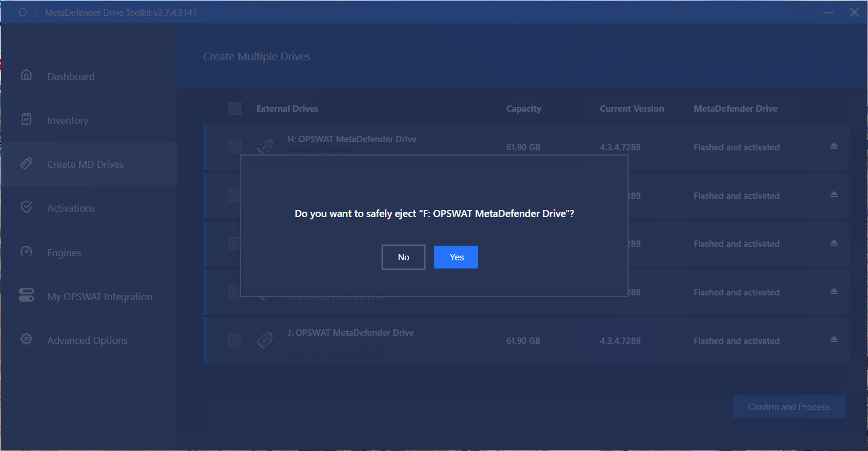
Task: Click the USB icon of J: drive
Action: [x=265, y=340]
